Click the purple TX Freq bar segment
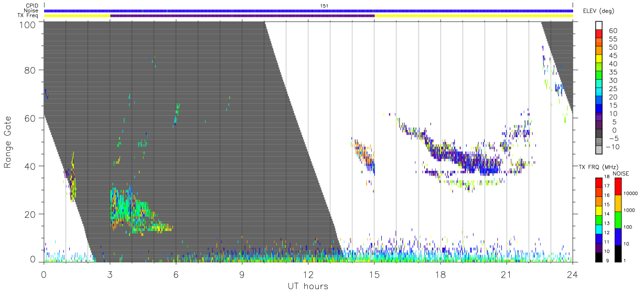This screenshot has width=644, height=297. point(242,16)
